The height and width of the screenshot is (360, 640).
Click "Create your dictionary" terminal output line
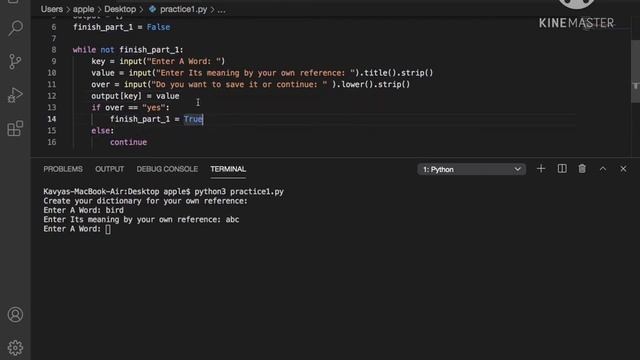[145, 201]
